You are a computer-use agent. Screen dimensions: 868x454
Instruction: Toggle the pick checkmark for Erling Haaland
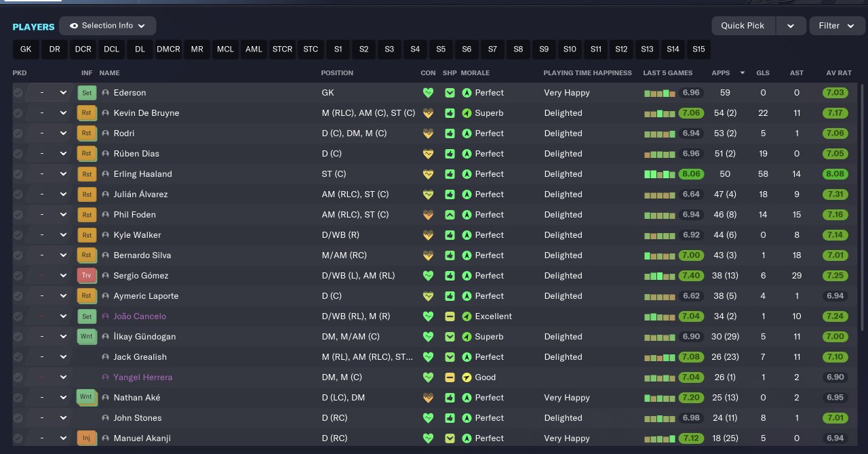18,174
